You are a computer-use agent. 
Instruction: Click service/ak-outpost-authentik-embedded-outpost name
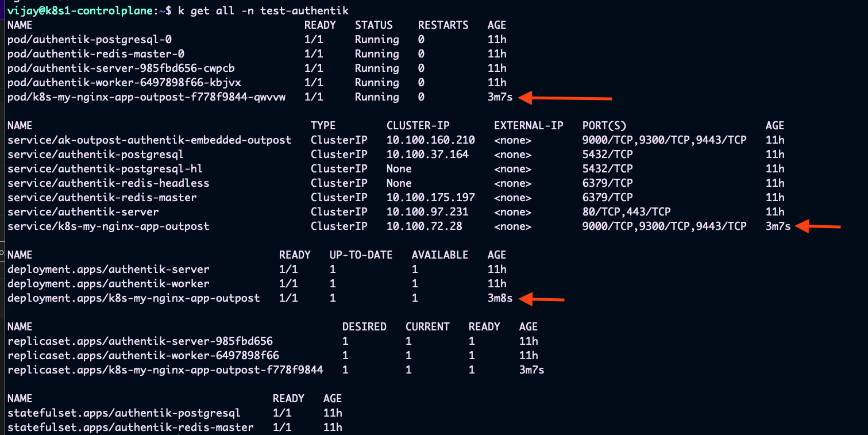(x=149, y=140)
